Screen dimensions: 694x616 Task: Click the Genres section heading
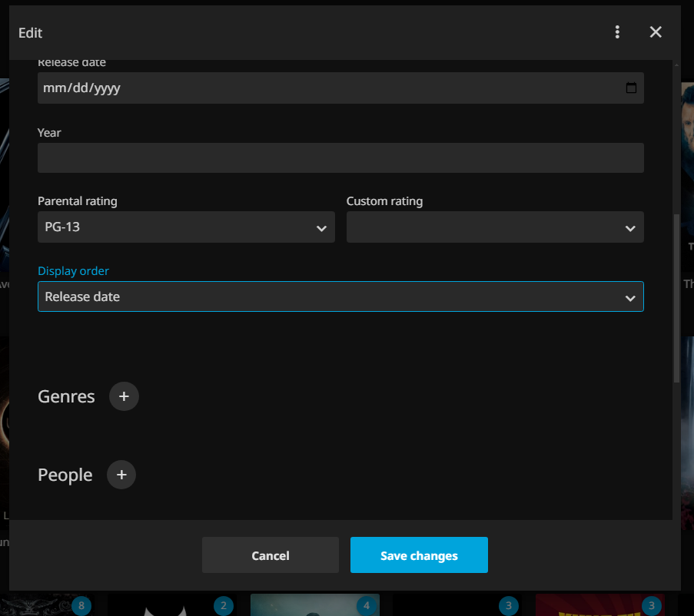point(67,396)
